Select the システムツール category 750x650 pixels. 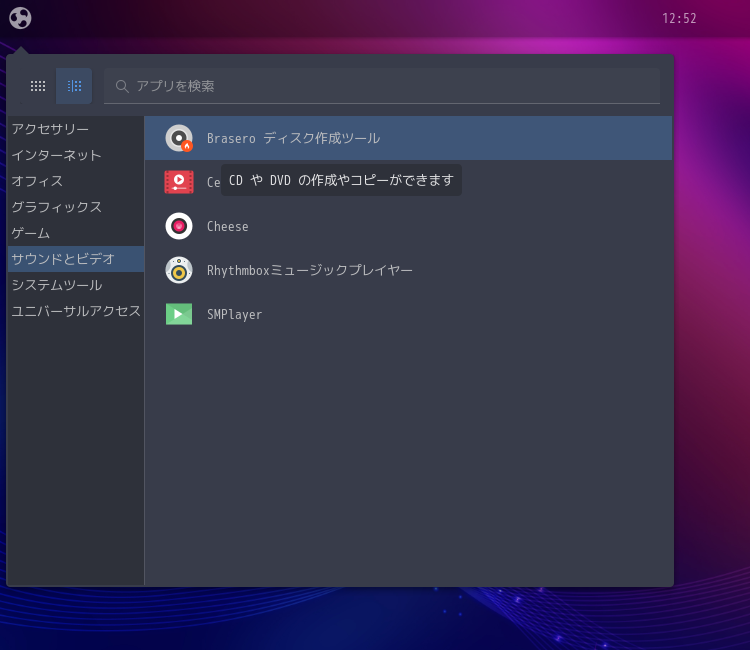click(x=76, y=285)
